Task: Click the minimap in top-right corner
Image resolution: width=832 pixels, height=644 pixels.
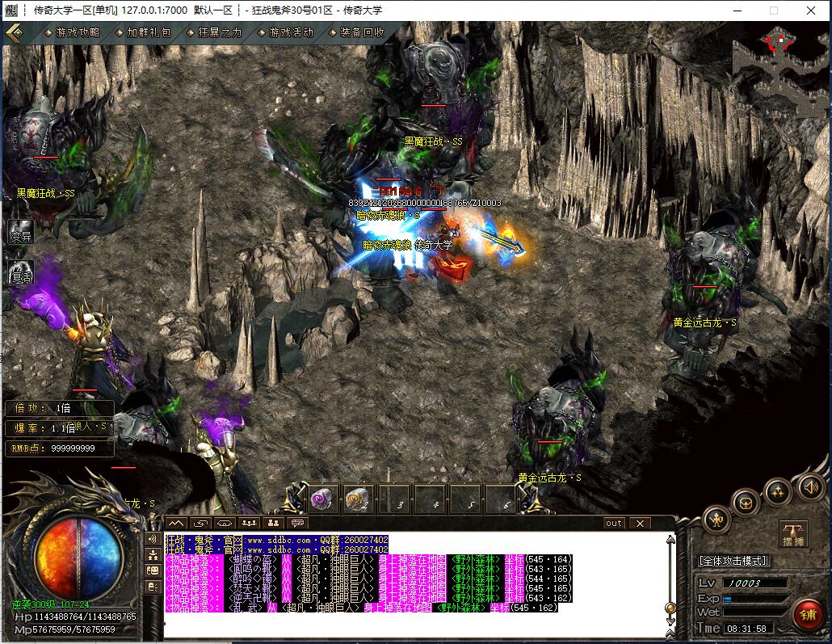Action: [780, 69]
